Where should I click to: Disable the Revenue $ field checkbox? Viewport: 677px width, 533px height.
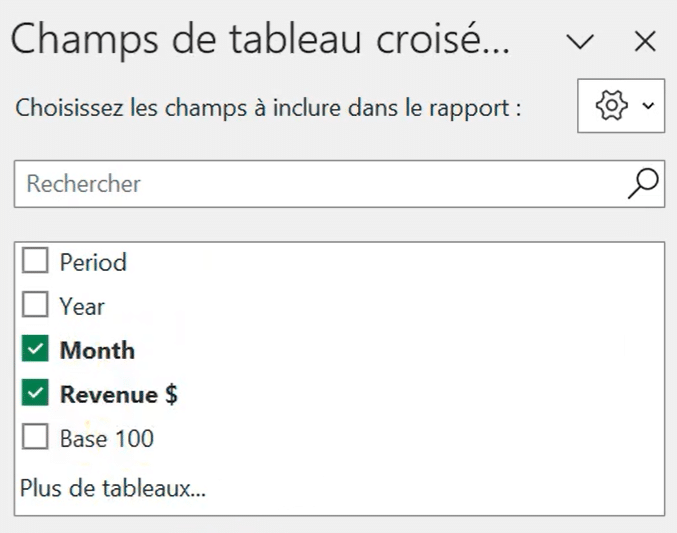35,393
